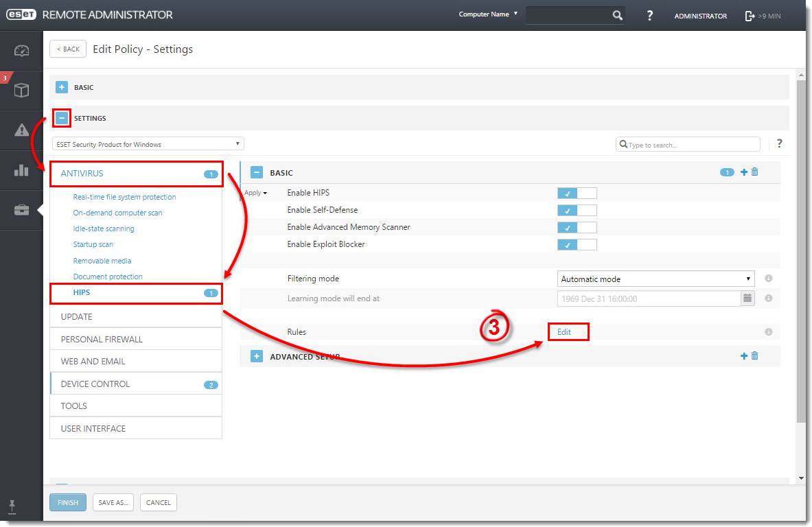Click the badge count in BASIC HIPS header

pos(727,172)
